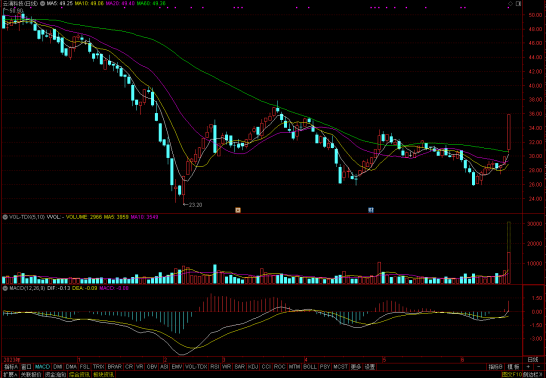This screenshot has height=378, width=546.
Task: Select the active MACD indicator tab
Action: click(43, 367)
